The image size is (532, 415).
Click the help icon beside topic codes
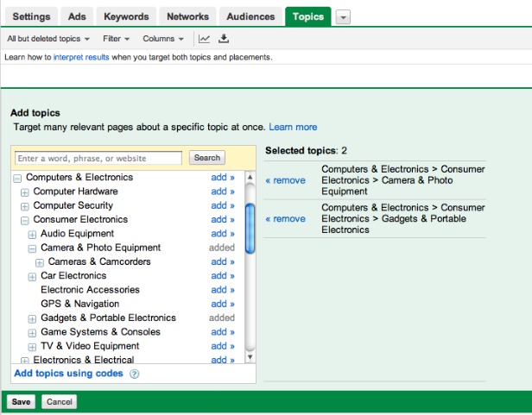pos(135,374)
